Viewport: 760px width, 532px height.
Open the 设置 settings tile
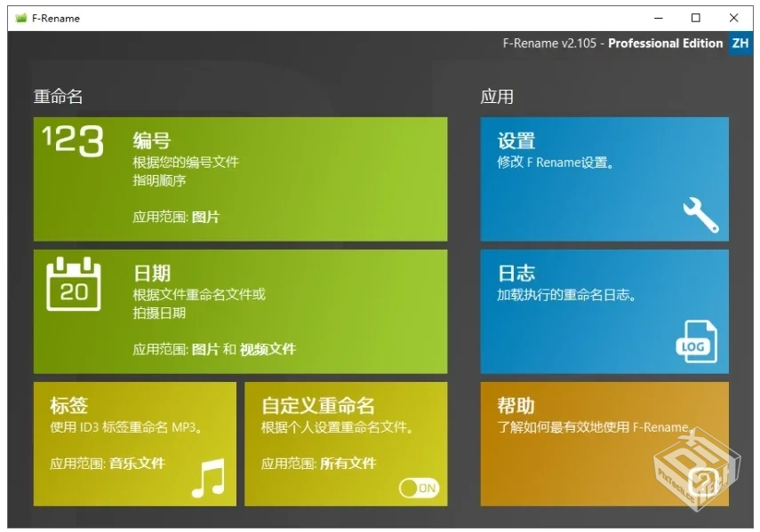[x=604, y=178]
